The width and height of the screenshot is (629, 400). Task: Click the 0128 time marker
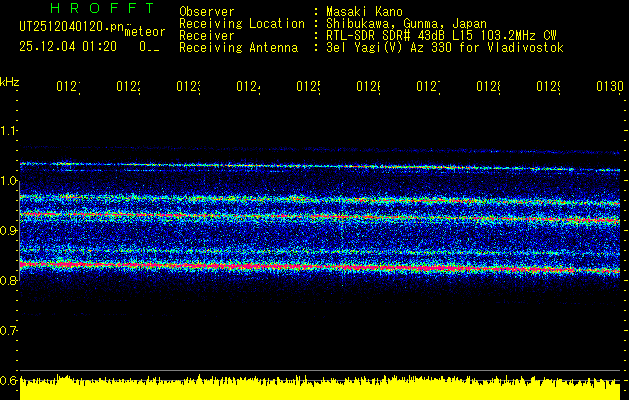(489, 87)
